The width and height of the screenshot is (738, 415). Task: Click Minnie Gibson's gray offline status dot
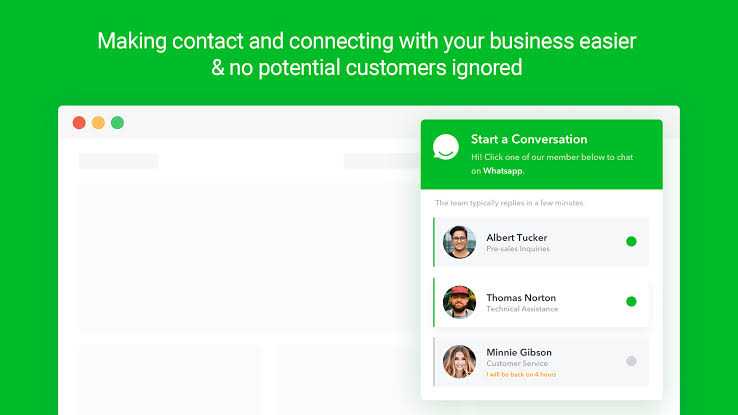click(631, 361)
